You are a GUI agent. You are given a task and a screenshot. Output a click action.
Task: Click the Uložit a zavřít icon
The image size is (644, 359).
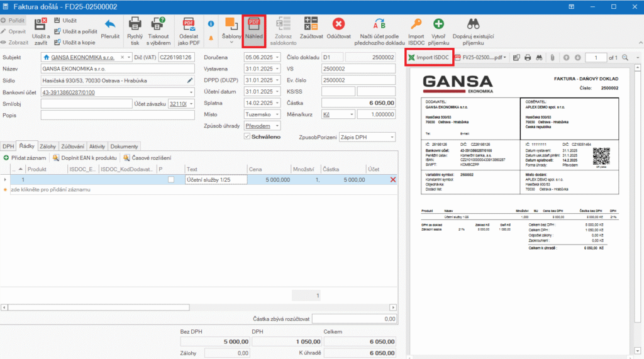(40, 25)
